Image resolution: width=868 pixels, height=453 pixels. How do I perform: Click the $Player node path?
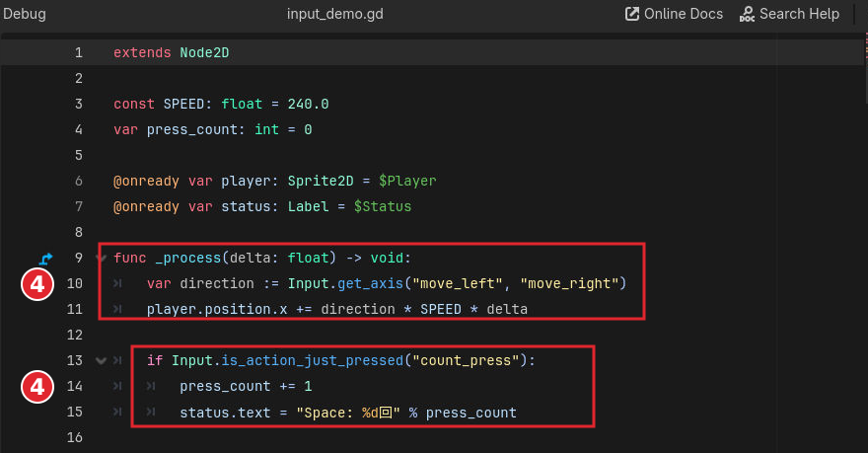click(407, 181)
